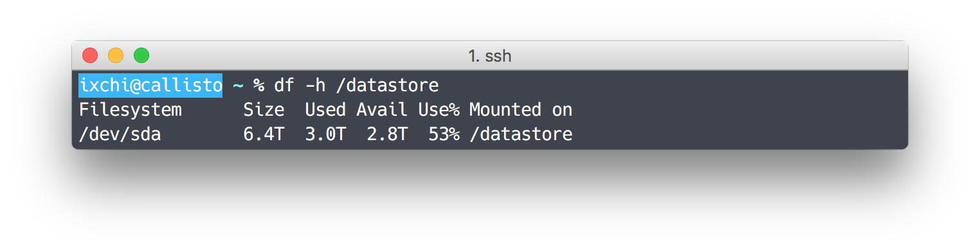This screenshot has height=252, width=980.
Task: Click the 'df' command text
Action: pos(284,85)
